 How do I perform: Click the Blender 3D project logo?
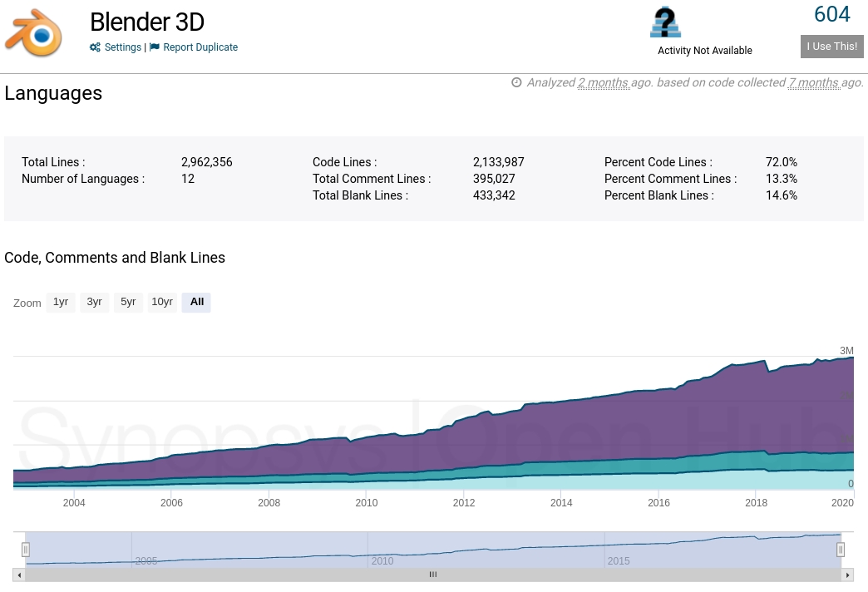(33, 33)
